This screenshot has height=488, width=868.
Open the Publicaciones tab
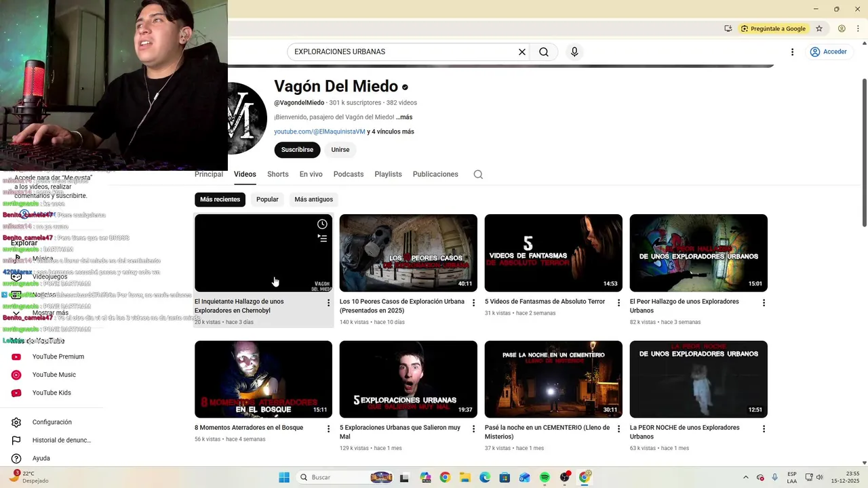435,174
